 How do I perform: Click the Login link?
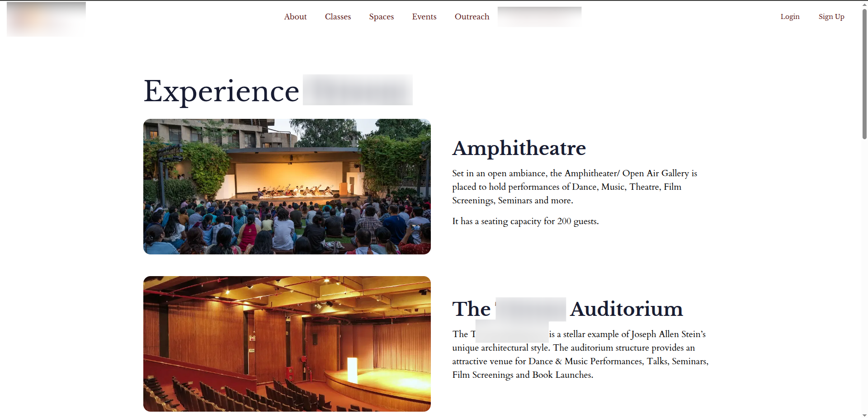(790, 17)
